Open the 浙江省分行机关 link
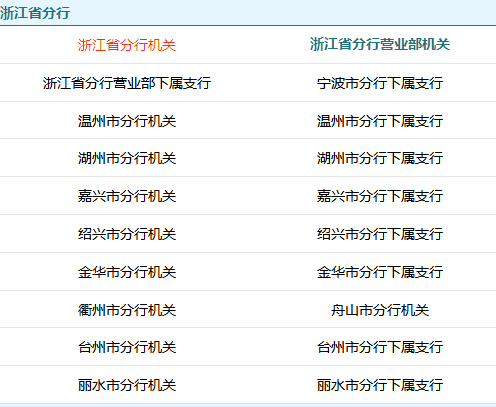Viewport: 496px width, 407px height. point(127,45)
